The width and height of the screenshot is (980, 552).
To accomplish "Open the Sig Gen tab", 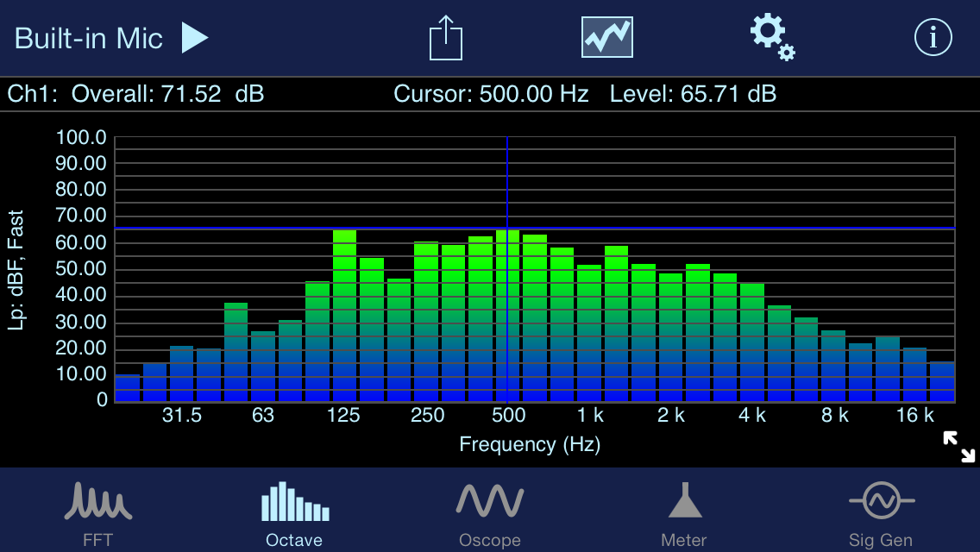I will tap(882, 515).
